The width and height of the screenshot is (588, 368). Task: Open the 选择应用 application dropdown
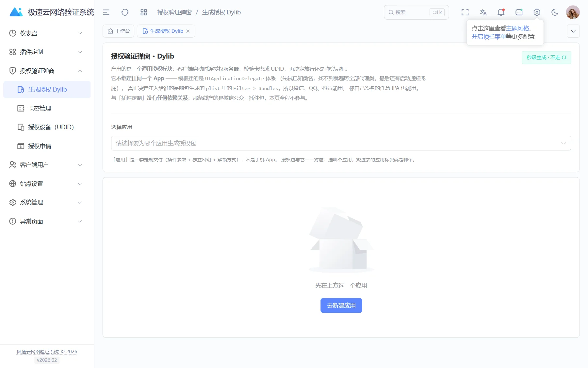tap(341, 143)
